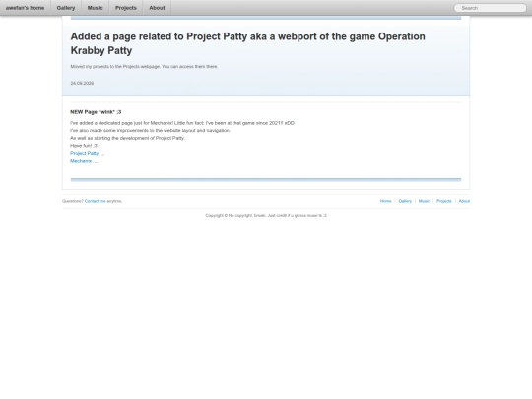Viewport: 532px width, 399px height.
Task: Click the 'Have fun! ;3' line
Action: pos(84,146)
